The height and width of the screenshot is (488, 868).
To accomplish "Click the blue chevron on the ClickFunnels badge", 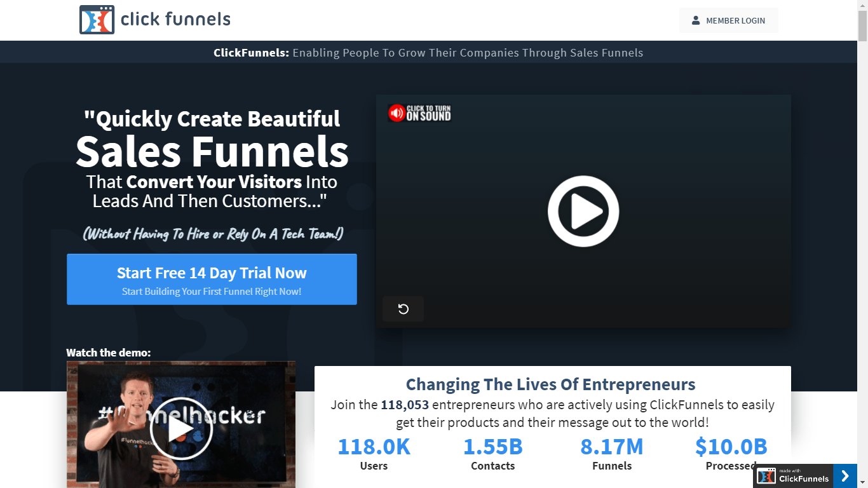I will [x=846, y=475].
